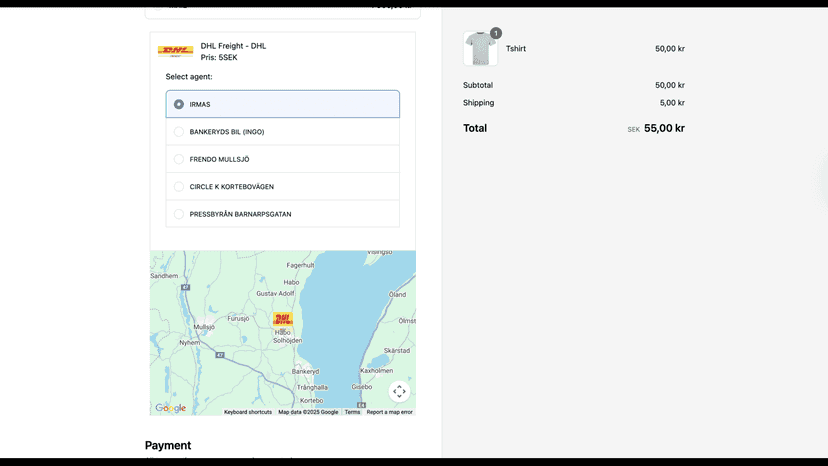This screenshot has width=828, height=466.
Task: Click the Tshirt product thumbnail
Action: pyautogui.click(x=481, y=49)
